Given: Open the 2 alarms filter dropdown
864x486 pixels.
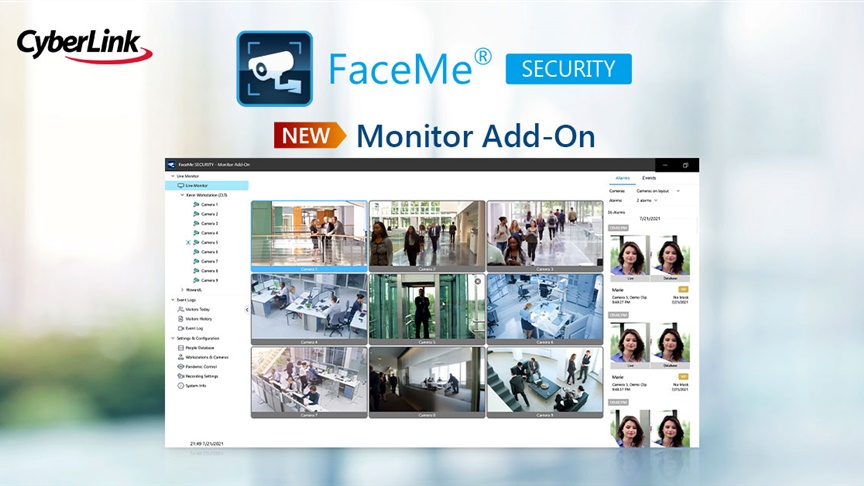Looking at the screenshot, I should click(x=647, y=201).
